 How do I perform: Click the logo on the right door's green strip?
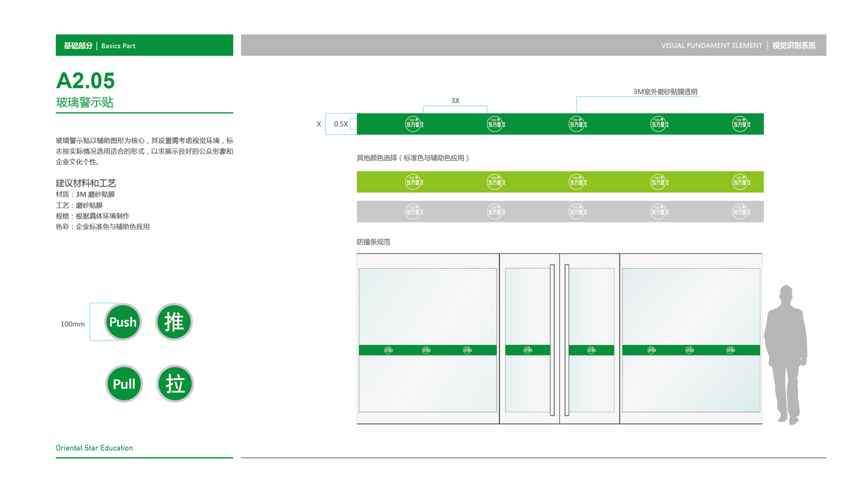pyautogui.click(x=592, y=350)
